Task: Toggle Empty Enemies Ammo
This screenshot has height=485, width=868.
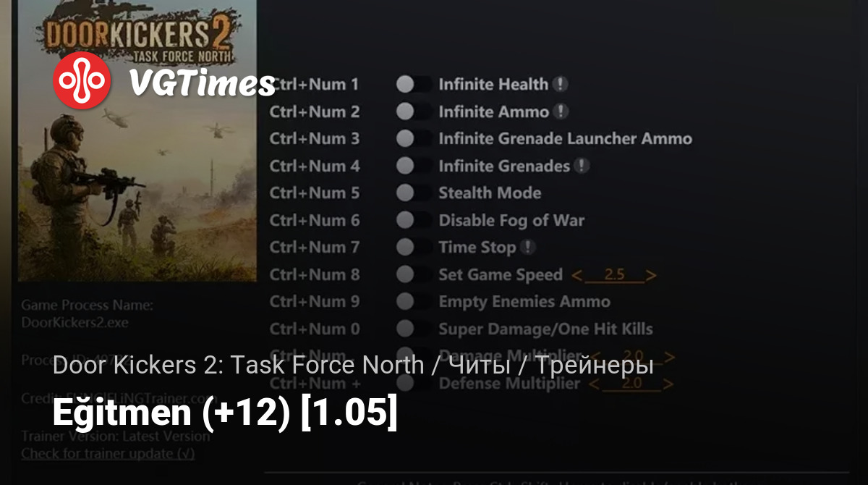Action: click(414, 302)
